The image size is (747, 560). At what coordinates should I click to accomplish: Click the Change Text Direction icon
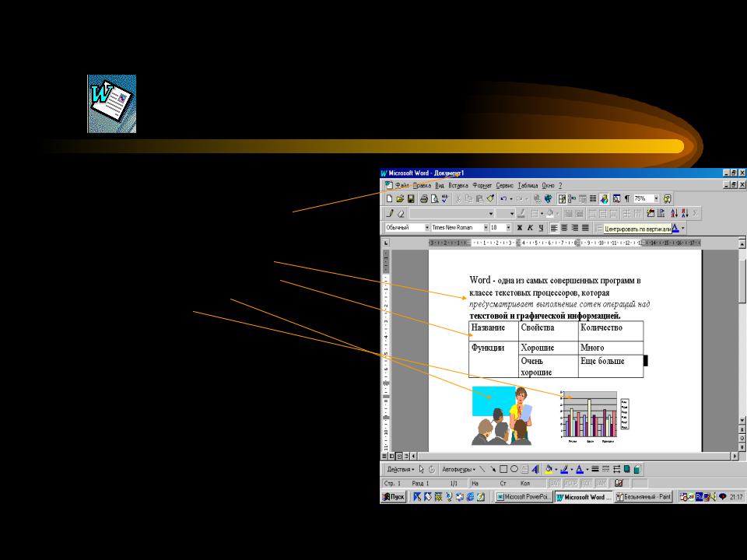coord(661,213)
